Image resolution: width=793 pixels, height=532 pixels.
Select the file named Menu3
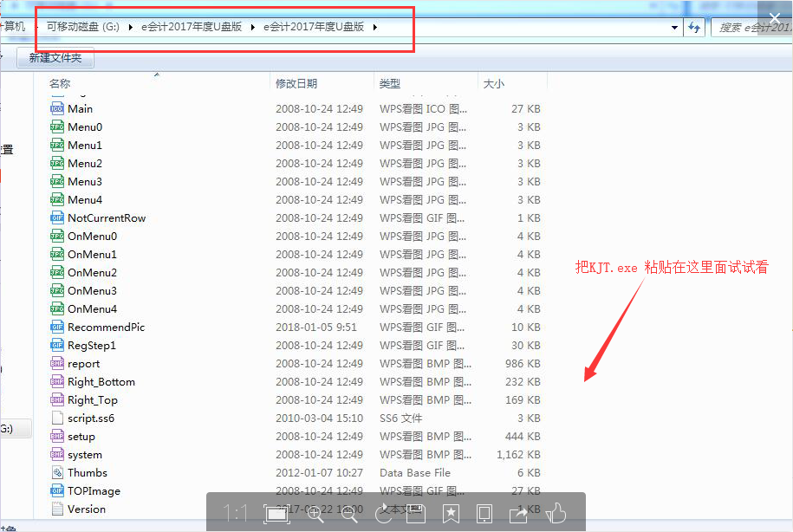point(85,182)
